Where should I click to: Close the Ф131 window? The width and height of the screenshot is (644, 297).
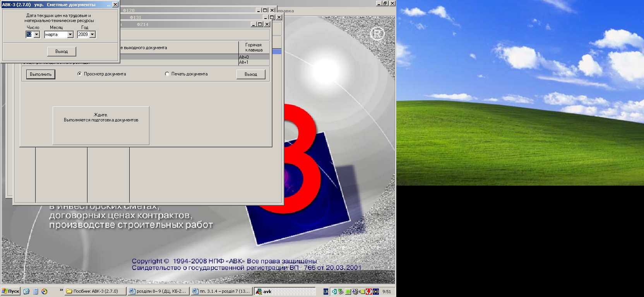coord(279,17)
